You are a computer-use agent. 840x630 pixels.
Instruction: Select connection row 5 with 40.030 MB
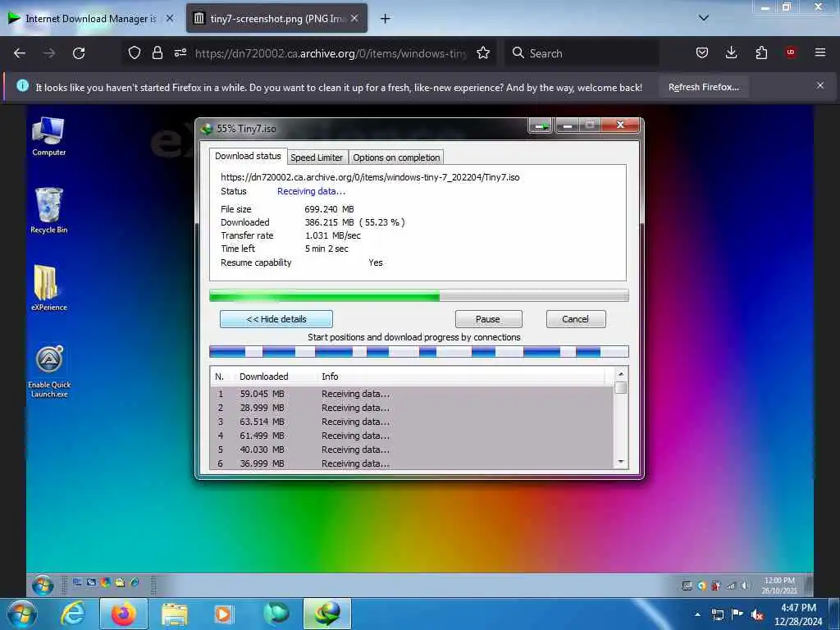[412, 450]
